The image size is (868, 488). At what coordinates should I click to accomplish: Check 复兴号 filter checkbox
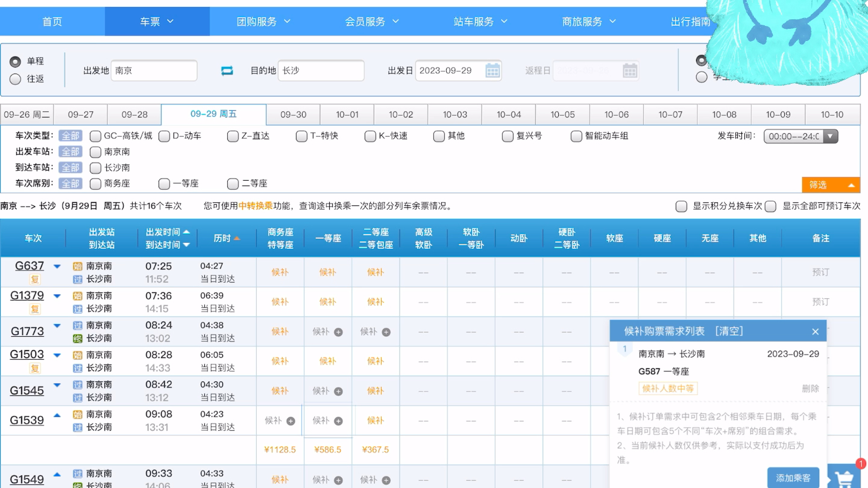click(508, 136)
